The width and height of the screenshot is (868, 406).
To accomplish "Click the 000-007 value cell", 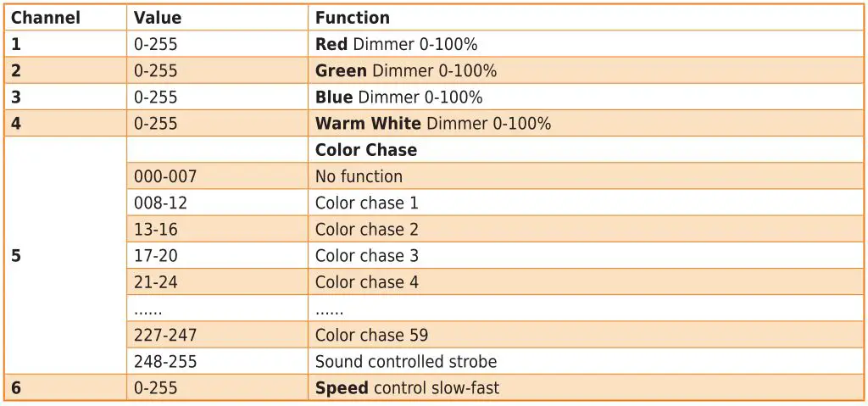I will tap(165, 176).
